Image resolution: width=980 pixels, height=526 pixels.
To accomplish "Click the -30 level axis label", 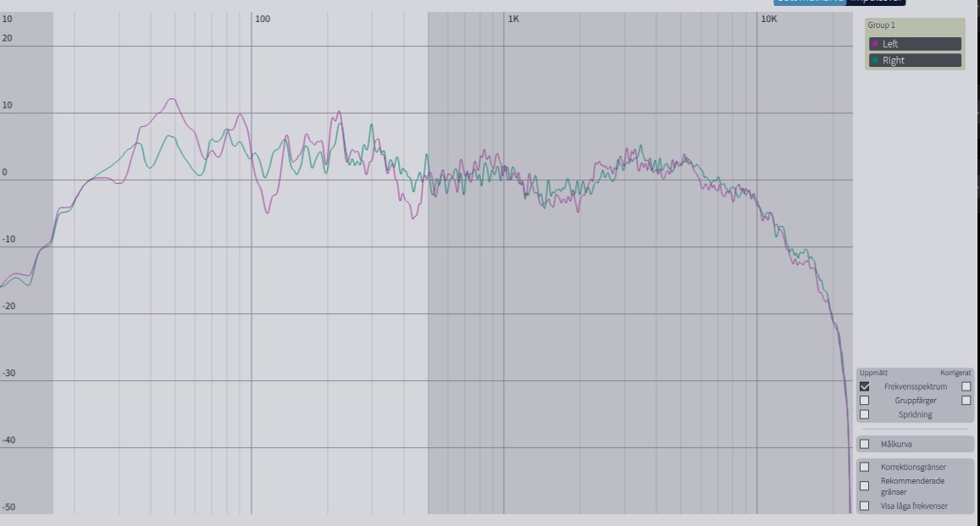I will click(x=8, y=373).
